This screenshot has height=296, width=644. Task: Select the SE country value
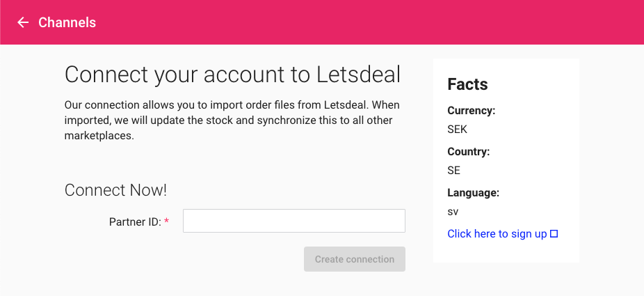(454, 171)
